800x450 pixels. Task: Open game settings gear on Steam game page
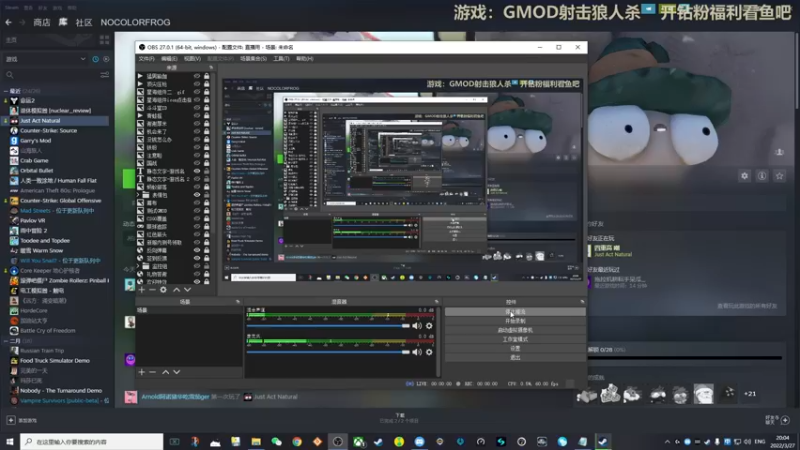[x=744, y=176]
